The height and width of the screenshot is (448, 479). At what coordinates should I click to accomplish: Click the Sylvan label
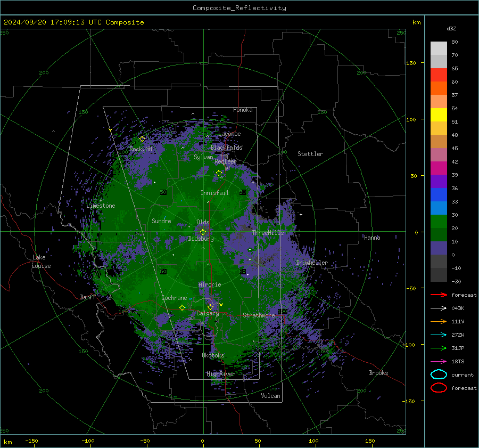(203, 157)
